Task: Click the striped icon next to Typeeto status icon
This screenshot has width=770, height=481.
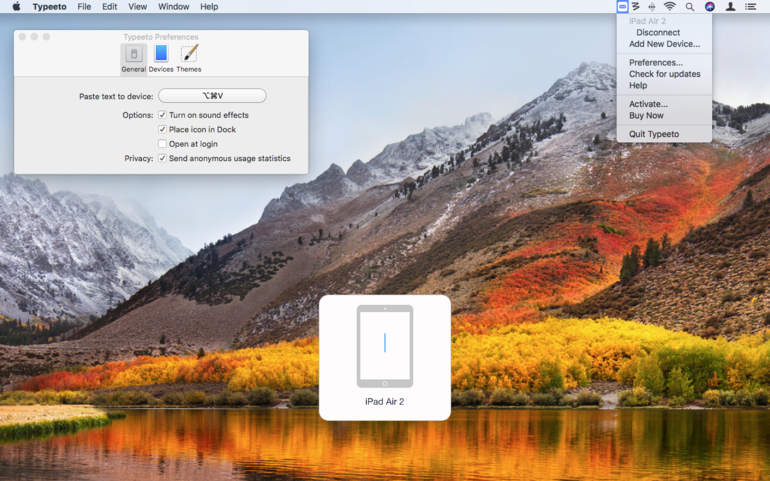Action: point(636,6)
